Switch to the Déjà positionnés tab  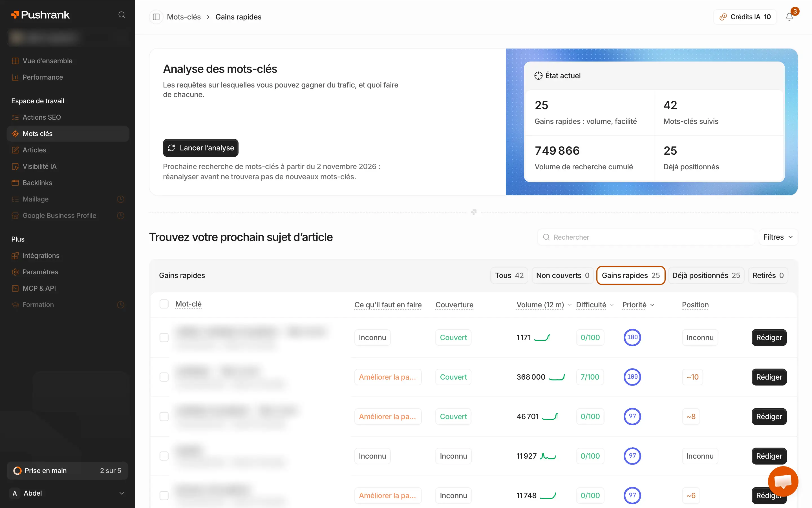(706, 275)
